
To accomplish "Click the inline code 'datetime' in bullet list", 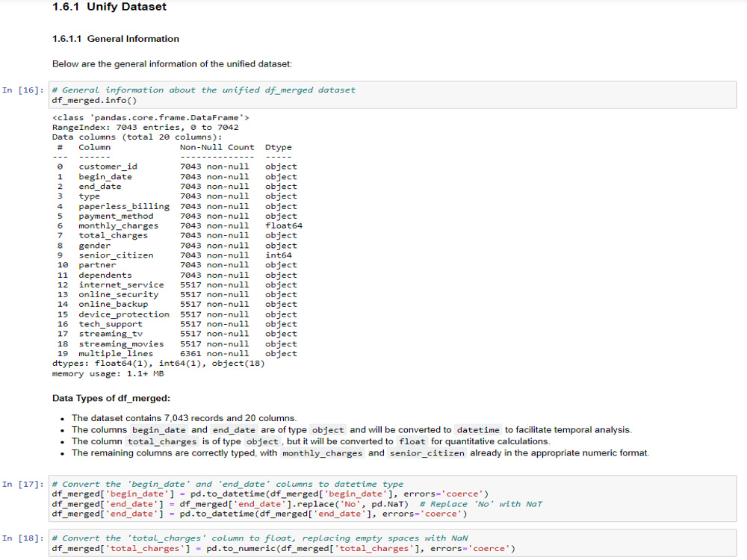I will (478, 430).
